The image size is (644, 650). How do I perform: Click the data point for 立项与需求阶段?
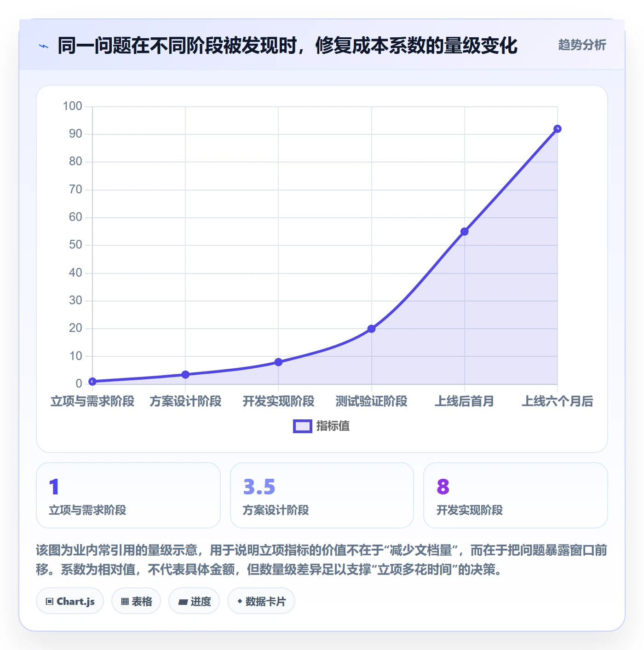[x=92, y=381]
